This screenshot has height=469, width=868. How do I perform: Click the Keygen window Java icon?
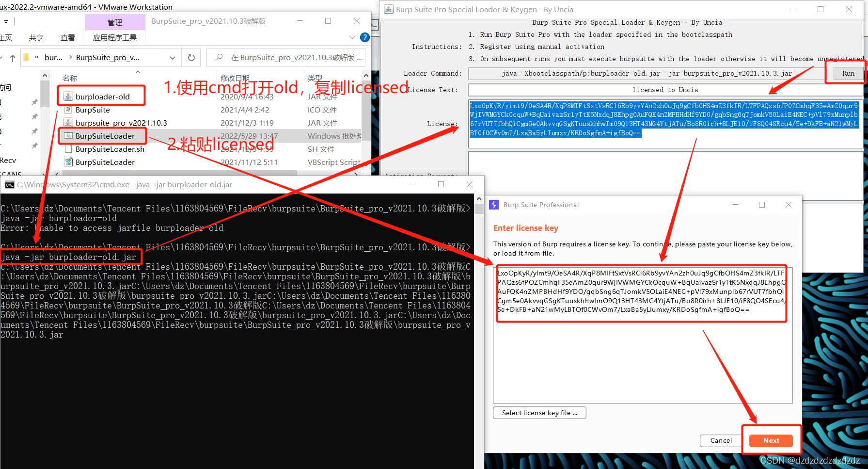click(x=388, y=9)
